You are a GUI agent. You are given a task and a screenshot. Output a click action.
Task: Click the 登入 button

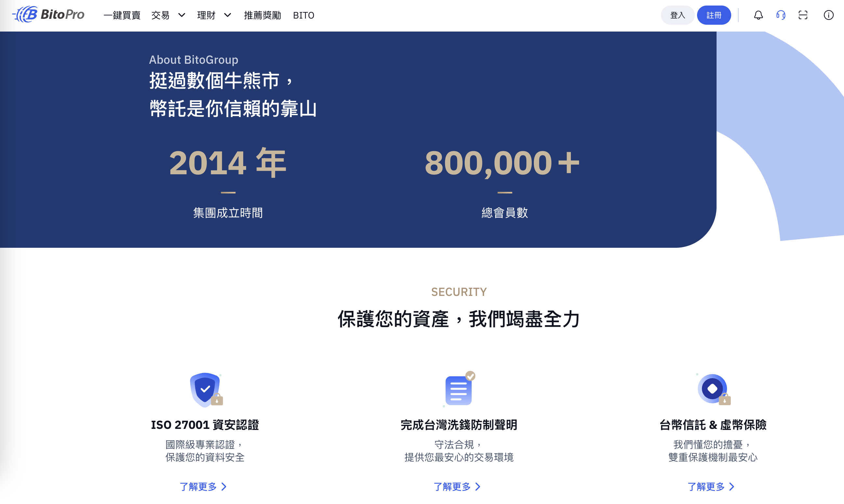click(677, 15)
